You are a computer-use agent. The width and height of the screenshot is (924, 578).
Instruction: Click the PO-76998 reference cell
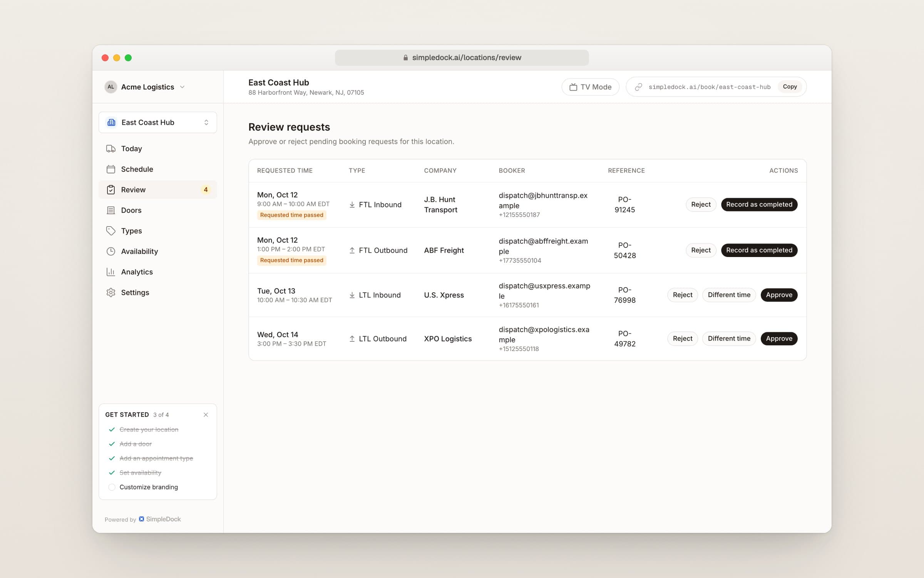point(624,295)
